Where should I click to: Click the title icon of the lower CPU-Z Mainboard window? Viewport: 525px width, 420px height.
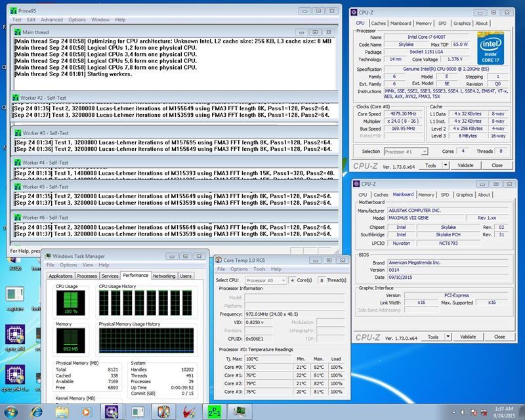pyautogui.click(x=356, y=184)
